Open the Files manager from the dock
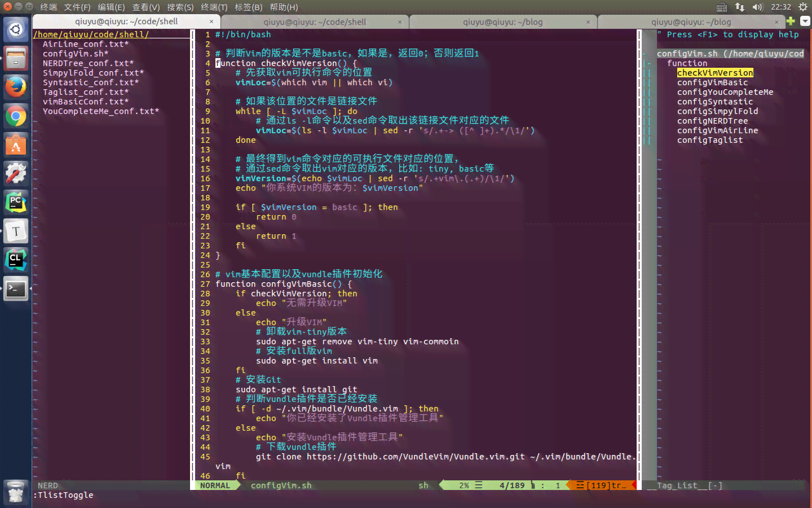The height and width of the screenshot is (508, 812). pos(16,59)
